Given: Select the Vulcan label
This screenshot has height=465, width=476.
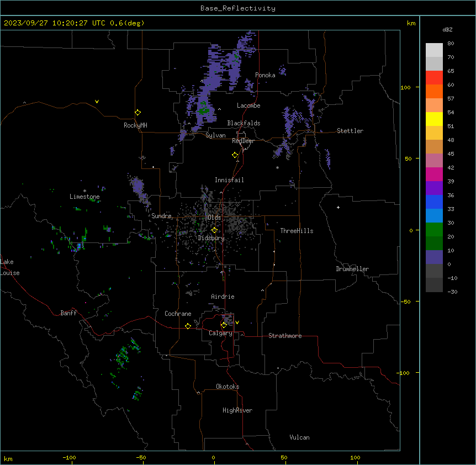Looking at the screenshot, I should coord(299,437).
